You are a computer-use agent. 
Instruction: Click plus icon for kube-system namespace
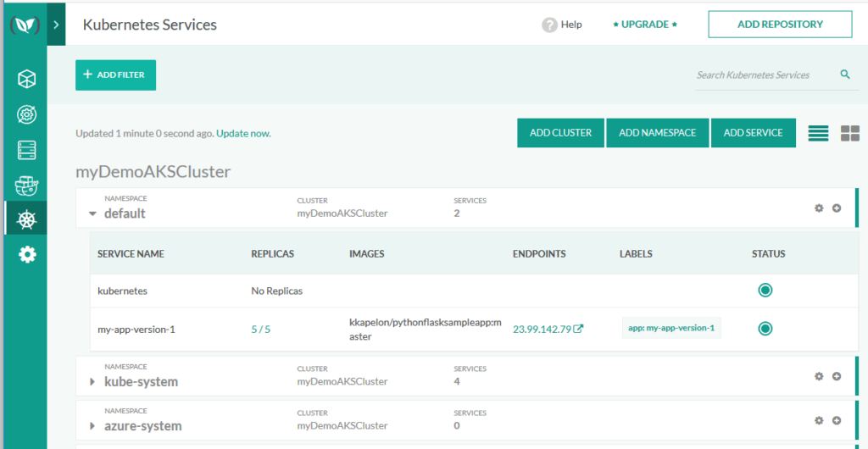(x=837, y=376)
